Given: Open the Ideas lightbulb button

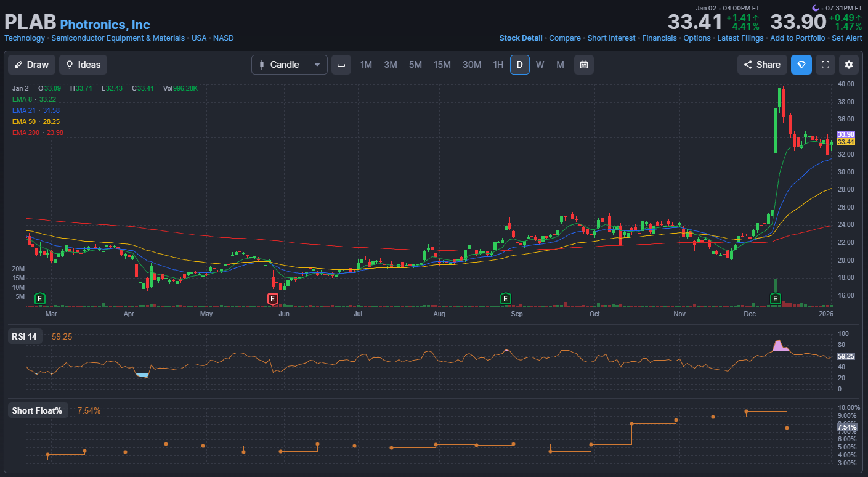Looking at the screenshot, I should click(x=83, y=65).
